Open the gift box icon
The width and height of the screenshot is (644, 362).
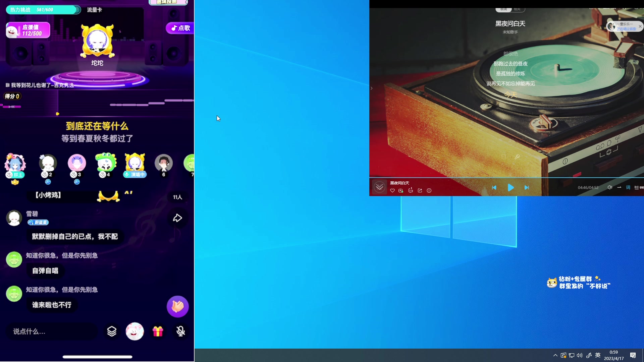pyautogui.click(x=158, y=331)
